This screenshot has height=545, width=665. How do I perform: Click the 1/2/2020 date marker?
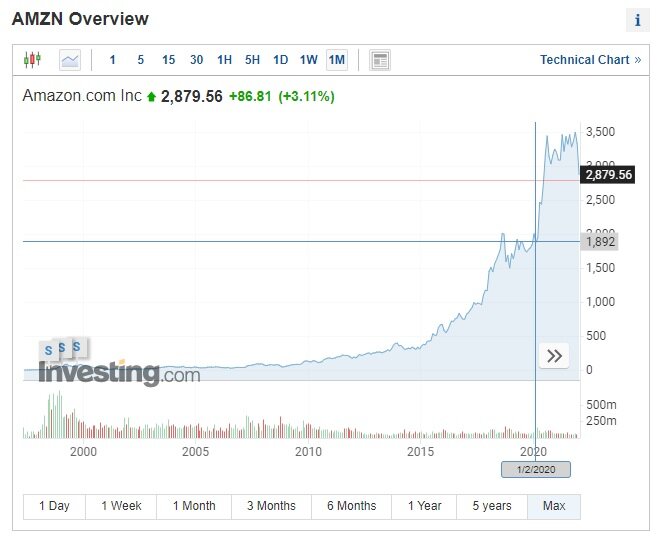(536, 470)
